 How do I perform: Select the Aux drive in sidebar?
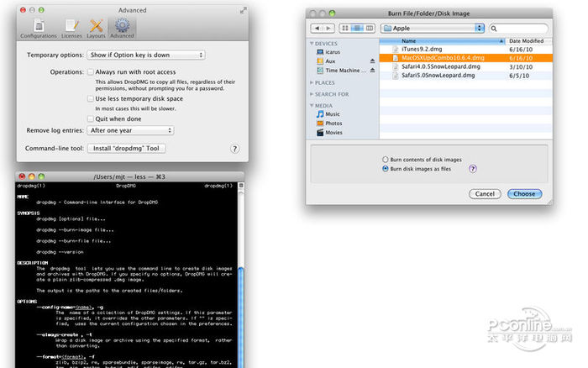point(326,61)
